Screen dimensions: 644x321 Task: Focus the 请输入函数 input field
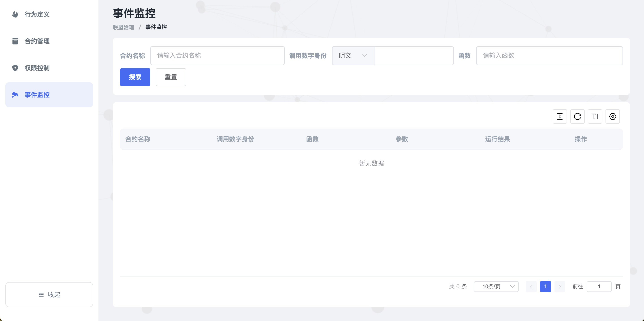pos(549,55)
